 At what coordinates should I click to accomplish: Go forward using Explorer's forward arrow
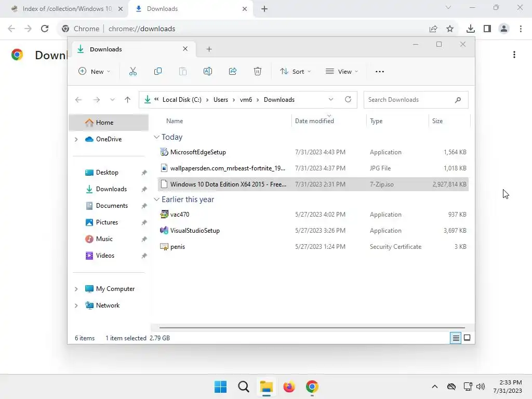point(96,100)
